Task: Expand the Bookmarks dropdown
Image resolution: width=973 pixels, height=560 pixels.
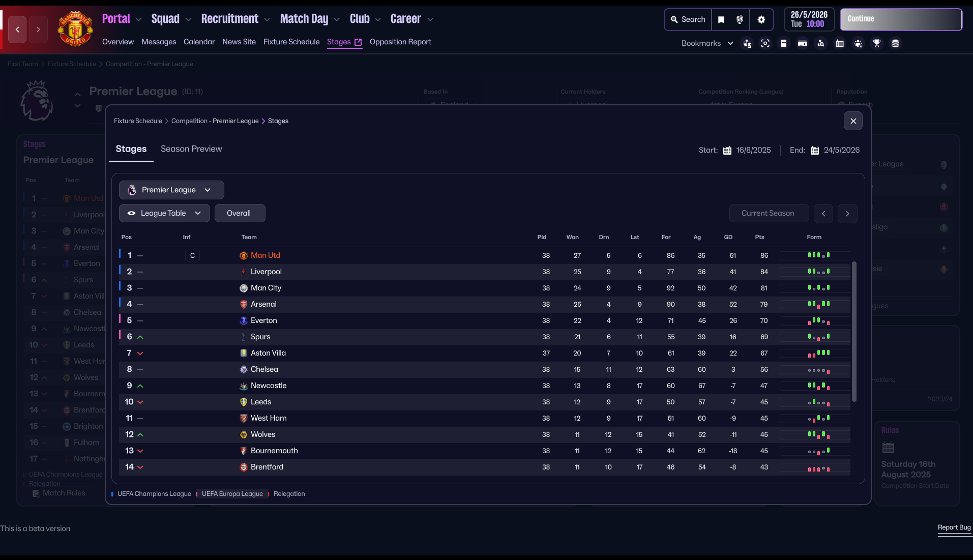Action: 707,44
